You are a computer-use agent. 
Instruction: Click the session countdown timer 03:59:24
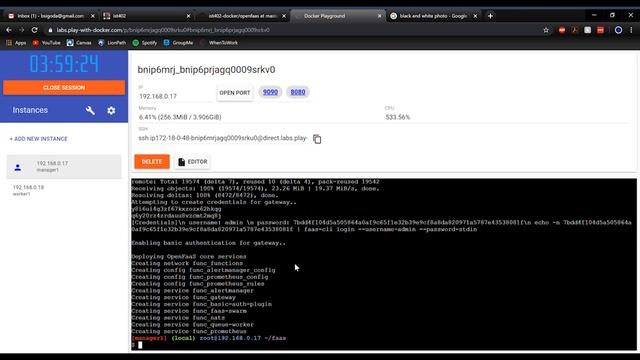[x=64, y=64]
